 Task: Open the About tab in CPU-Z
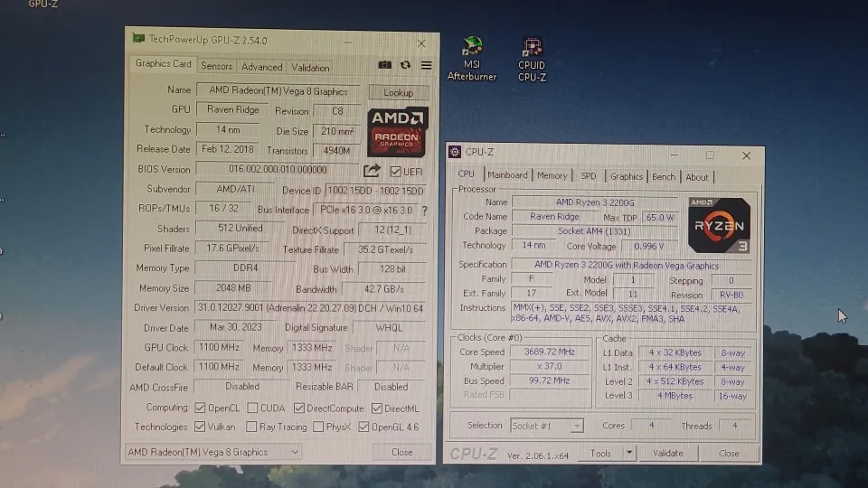tap(697, 177)
